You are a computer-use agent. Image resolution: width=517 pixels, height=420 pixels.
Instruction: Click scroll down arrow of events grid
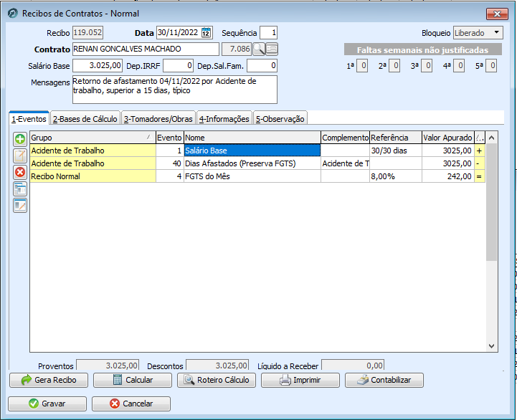pos(492,346)
